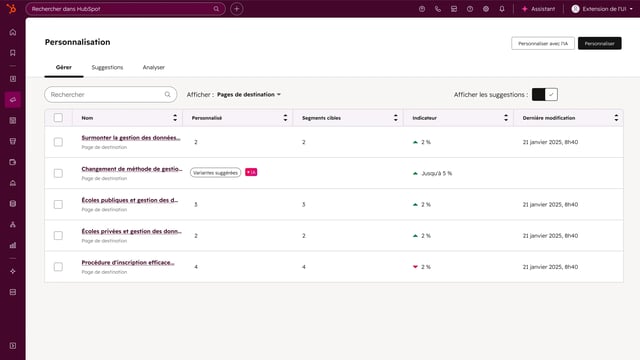This screenshot has height=360, width=640.
Task: Click the black Personnaliser button
Action: (600, 43)
